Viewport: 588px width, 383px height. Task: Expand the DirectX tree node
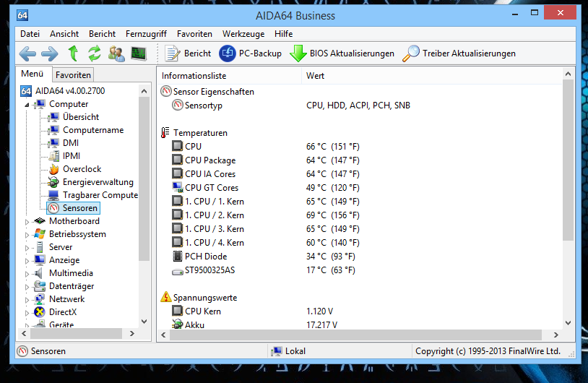[27, 313]
